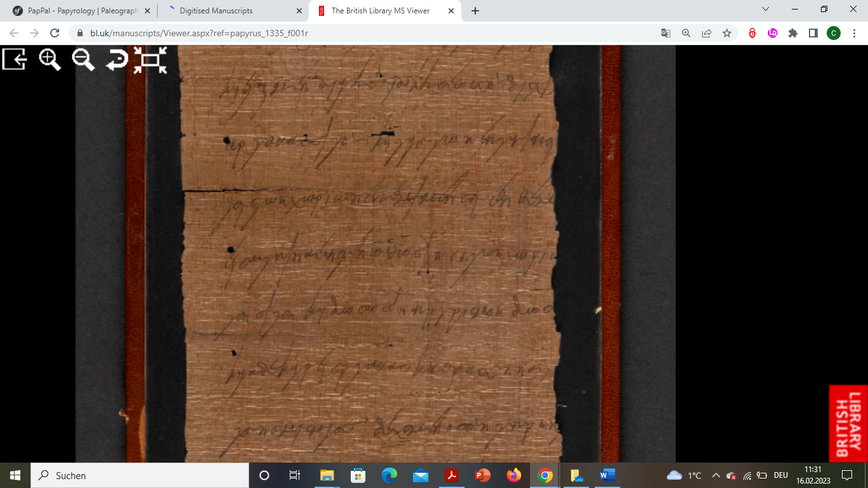Screen dimensions: 868x488
Task: Show hidden system tray icons
Action: pos(715,475)
